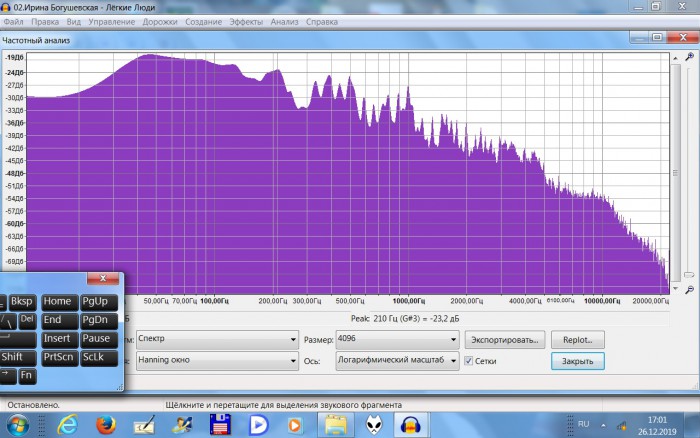Open the Управление menu

point(112,22)
